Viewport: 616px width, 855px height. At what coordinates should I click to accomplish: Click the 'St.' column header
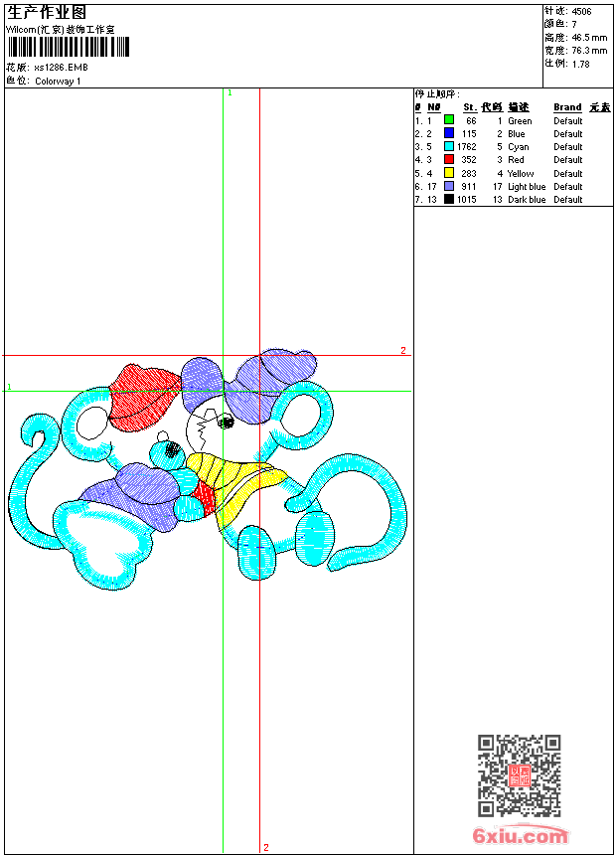click(x=470, y=107)
